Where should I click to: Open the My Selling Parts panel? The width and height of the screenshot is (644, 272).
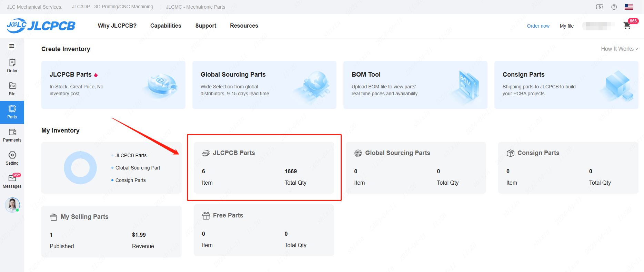click(x=111, y=232)
